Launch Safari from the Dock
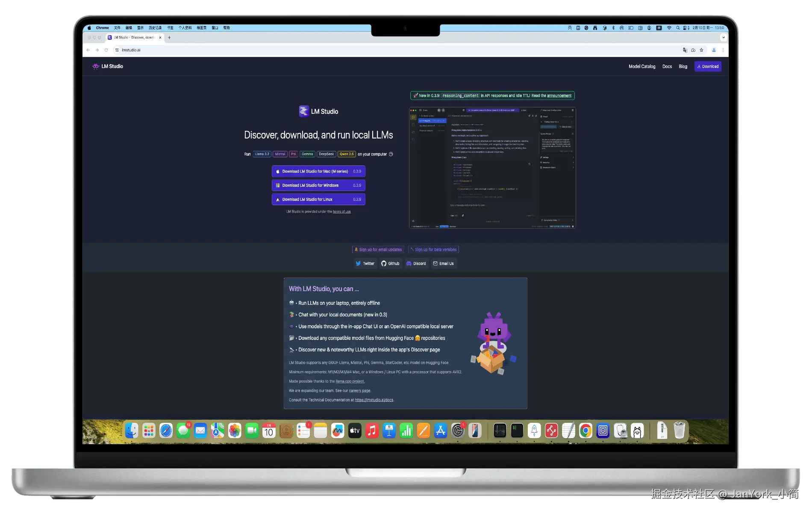812x513 pixels. pos(166,430)
